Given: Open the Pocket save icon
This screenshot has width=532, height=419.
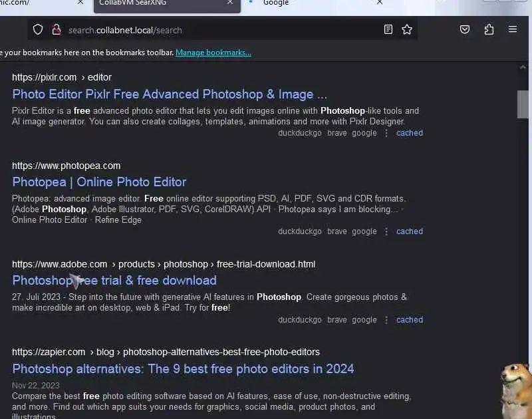Looking at the screenshot, I should point(464,29).
